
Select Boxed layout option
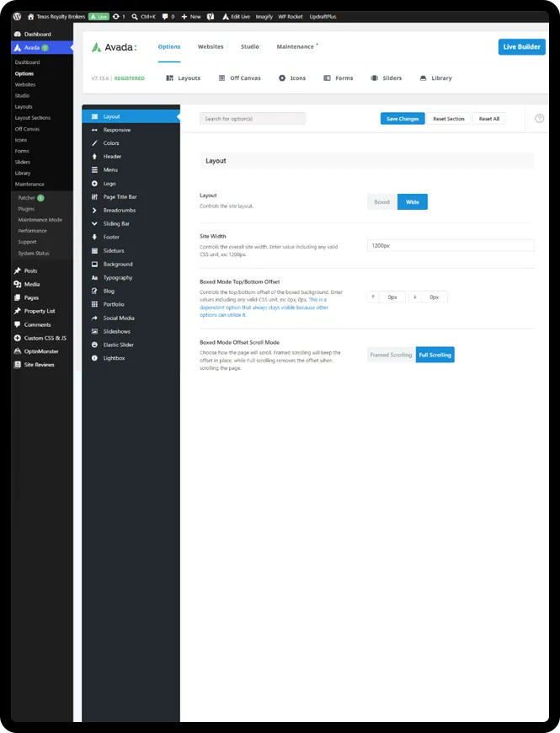point(382,202)
